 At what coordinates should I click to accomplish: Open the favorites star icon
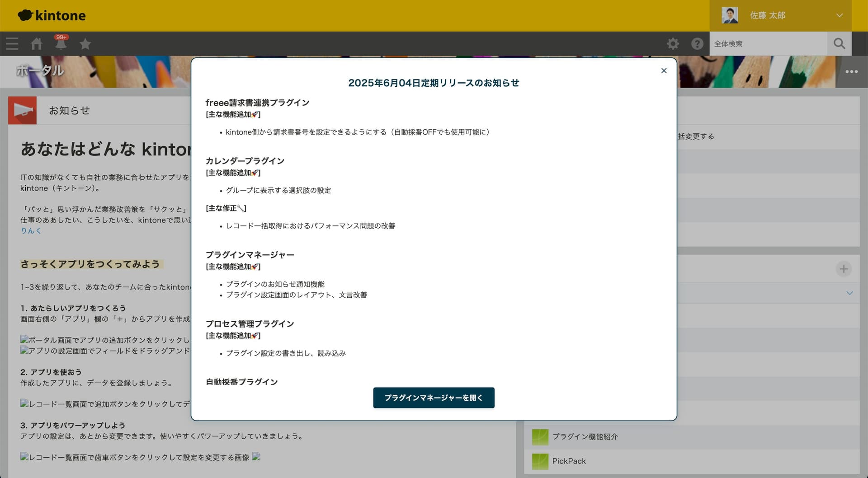click(85, 44)
